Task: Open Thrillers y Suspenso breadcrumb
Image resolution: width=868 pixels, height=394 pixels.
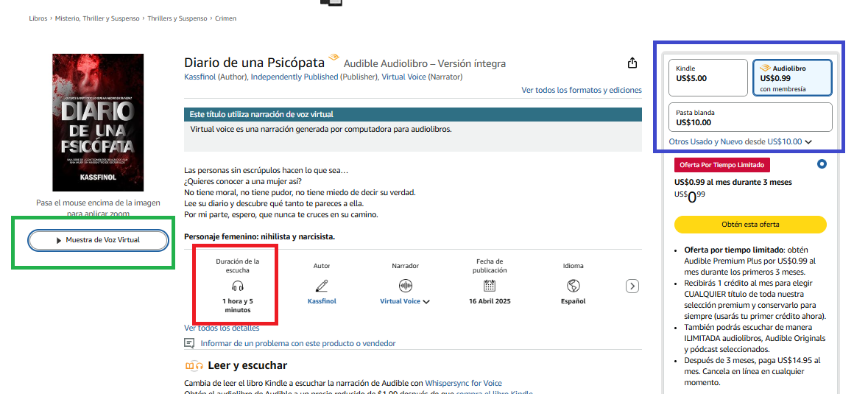Action: click(177, 18)
